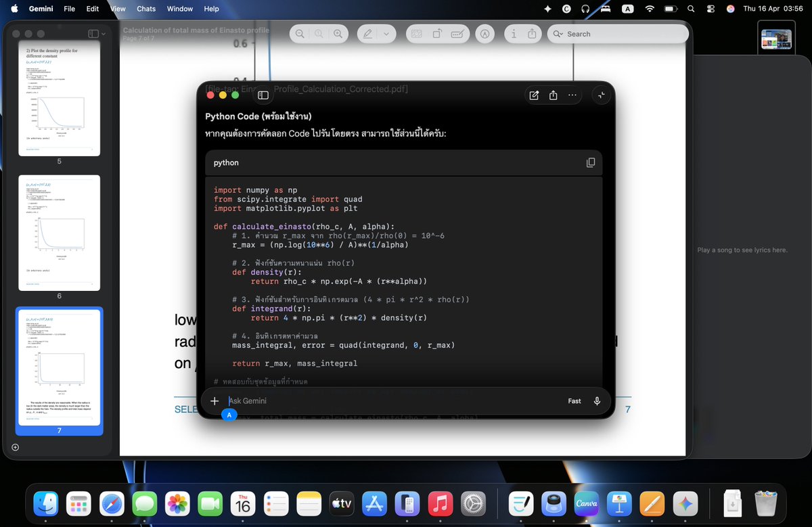Open the Wi-Fi status menu
This screenshot has height=527, width=812.
pyautogui.click(x=650, y=9)
